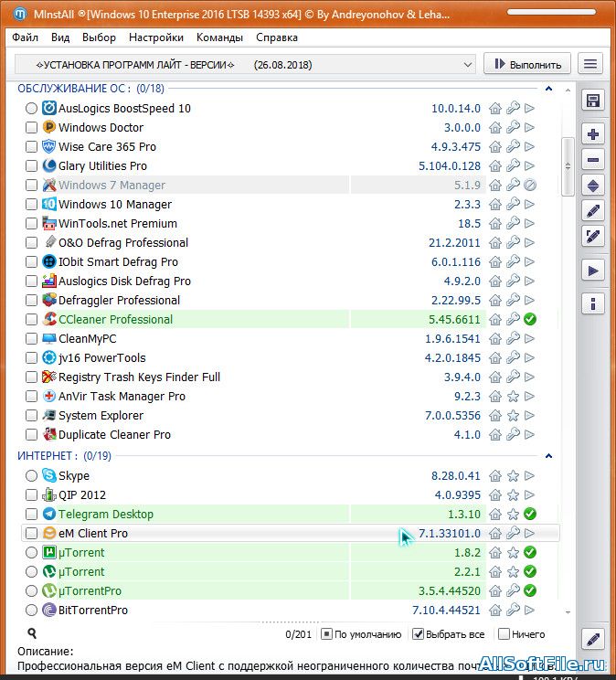Click play arrow for BitTorrentPro
The image size is (616, 680).
[529, 610]
